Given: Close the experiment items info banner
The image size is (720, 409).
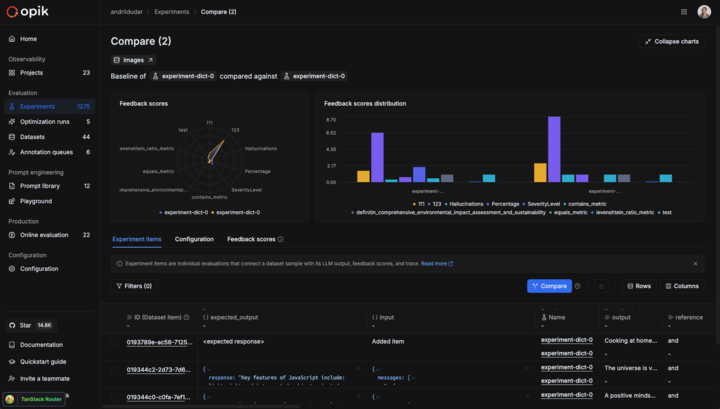Looking at the screenshot, I should (695, 264).
